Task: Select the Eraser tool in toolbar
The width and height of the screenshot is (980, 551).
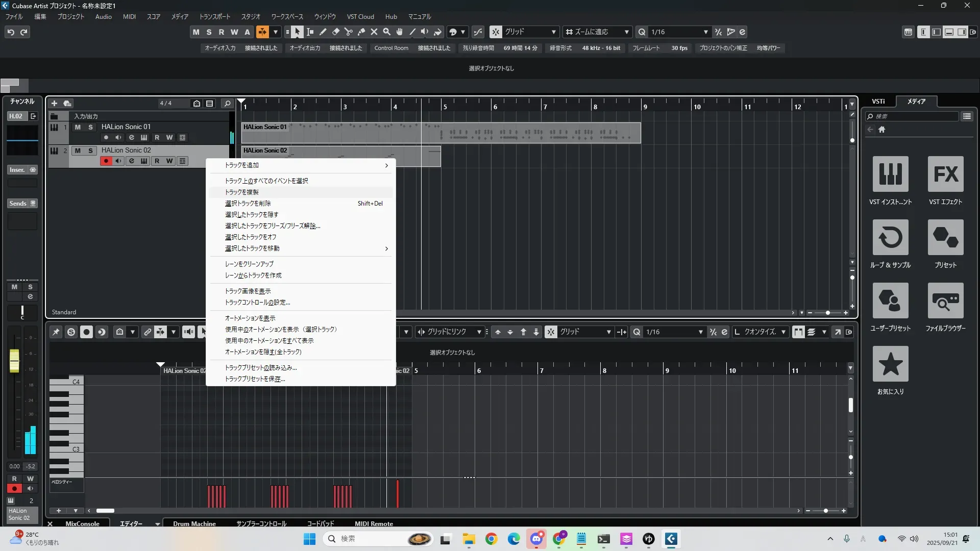Action: pos(336,32)
